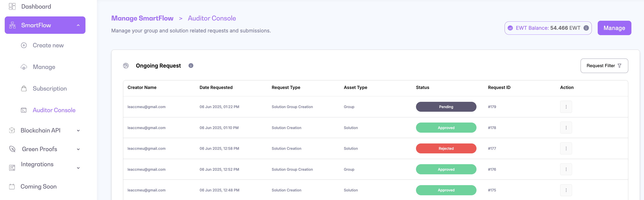644x200 pixels.
Task: Go to the Auditor Console menu item
Action: (x=54, y=110)
